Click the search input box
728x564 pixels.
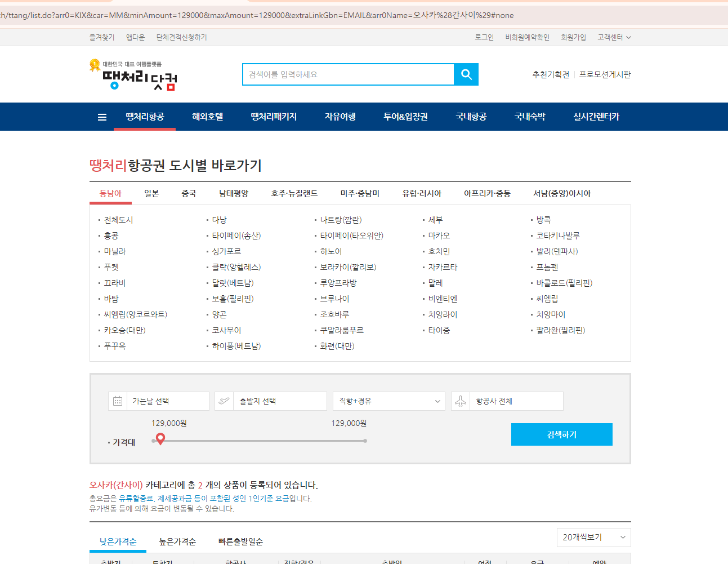pos(349,74)
